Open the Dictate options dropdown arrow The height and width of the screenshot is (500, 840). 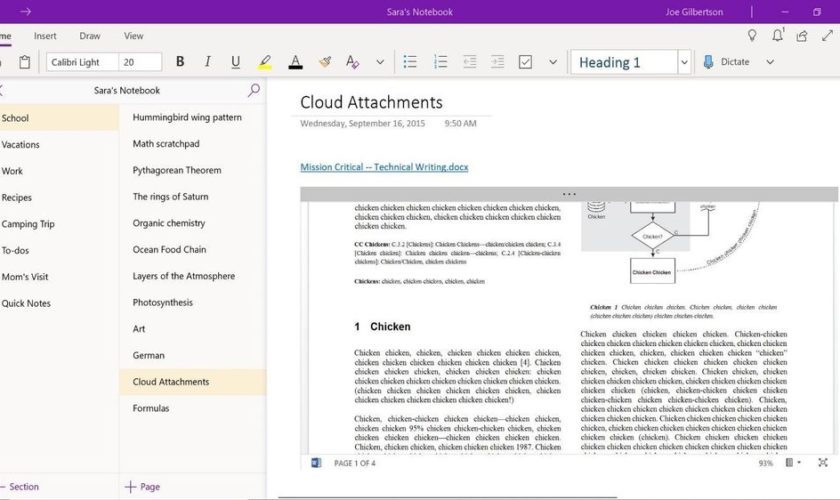pos(770,62)
